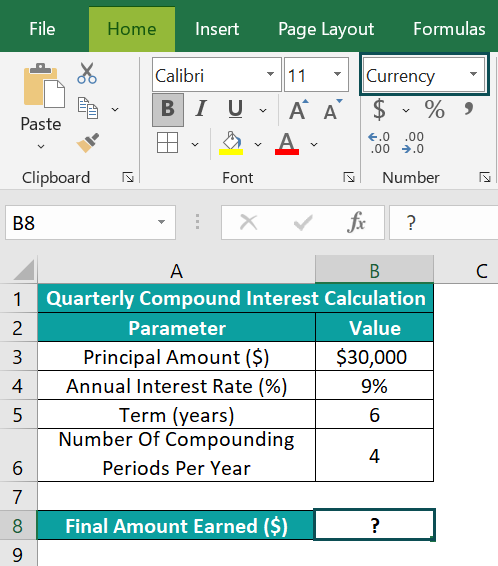Click the Increase Decimal icon
Image resolution: width=498 pixels, height=566 pixels.
(x=379, y=143)
